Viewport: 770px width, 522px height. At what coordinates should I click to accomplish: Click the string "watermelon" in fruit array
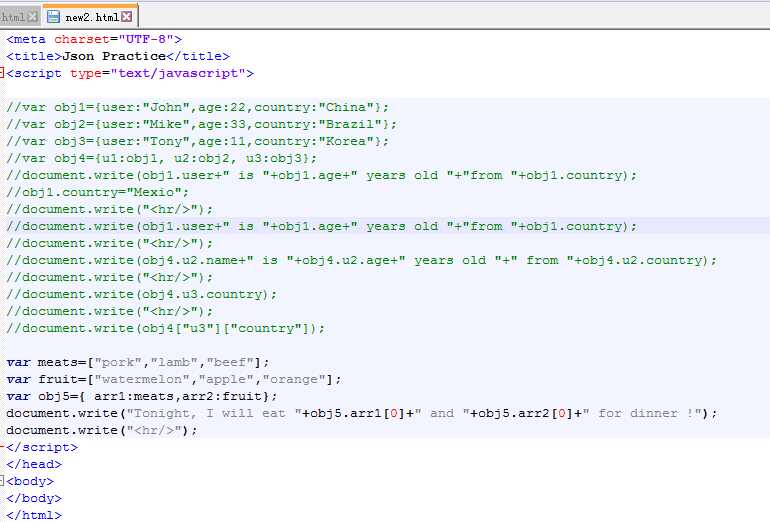pyautogui.click(x=142, y=379)
